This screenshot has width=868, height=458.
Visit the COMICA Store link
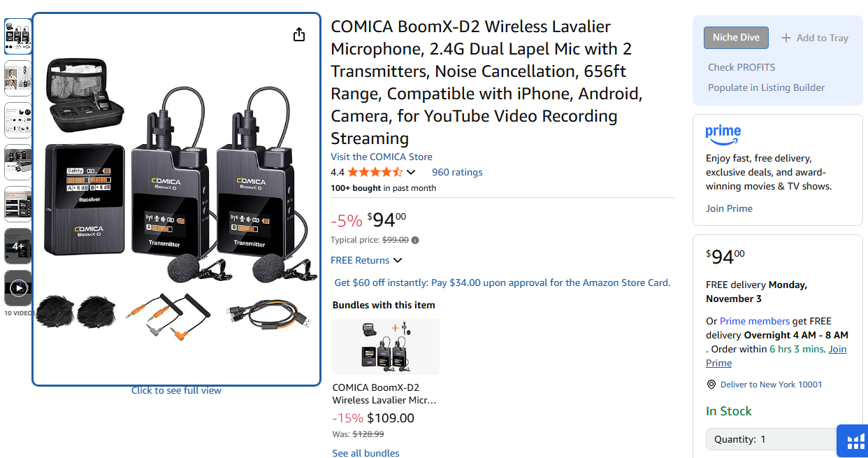(x=382, y=157)
